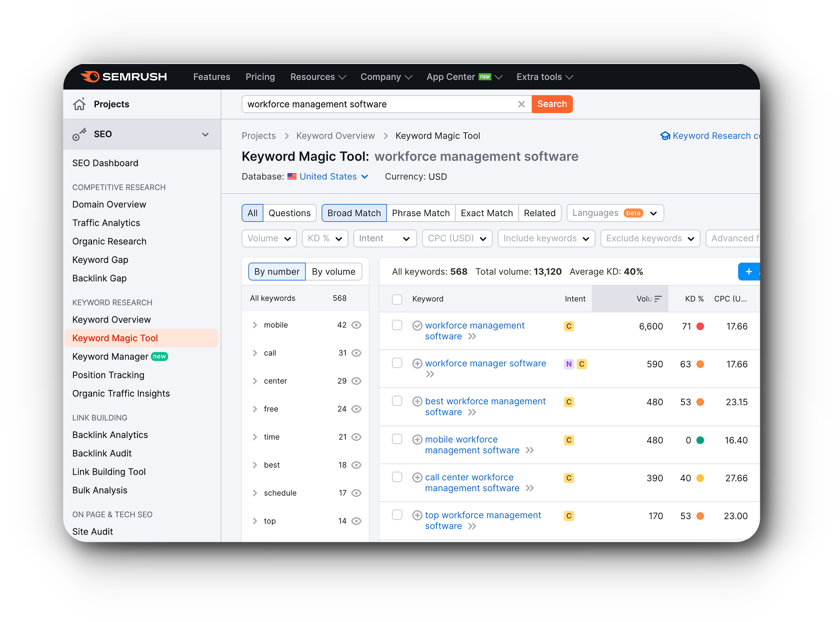Open Keyword Overview breadcrumb link

coord(335,136)
